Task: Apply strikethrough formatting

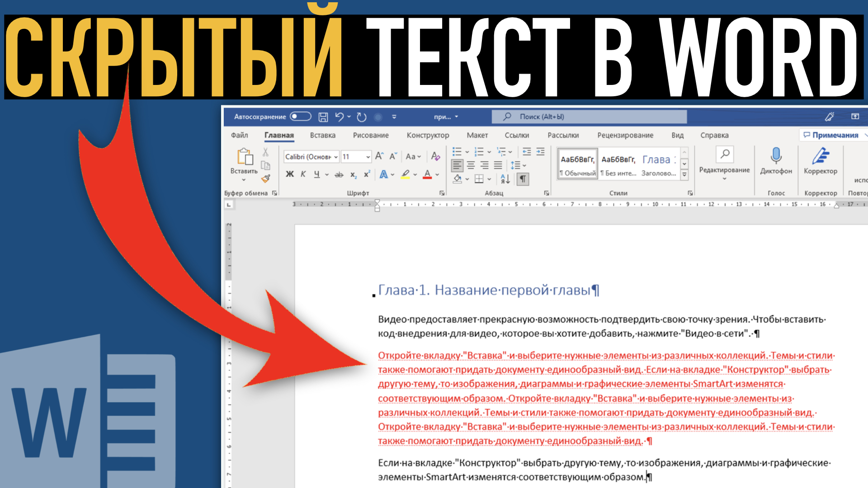Action: coord(339,174)
